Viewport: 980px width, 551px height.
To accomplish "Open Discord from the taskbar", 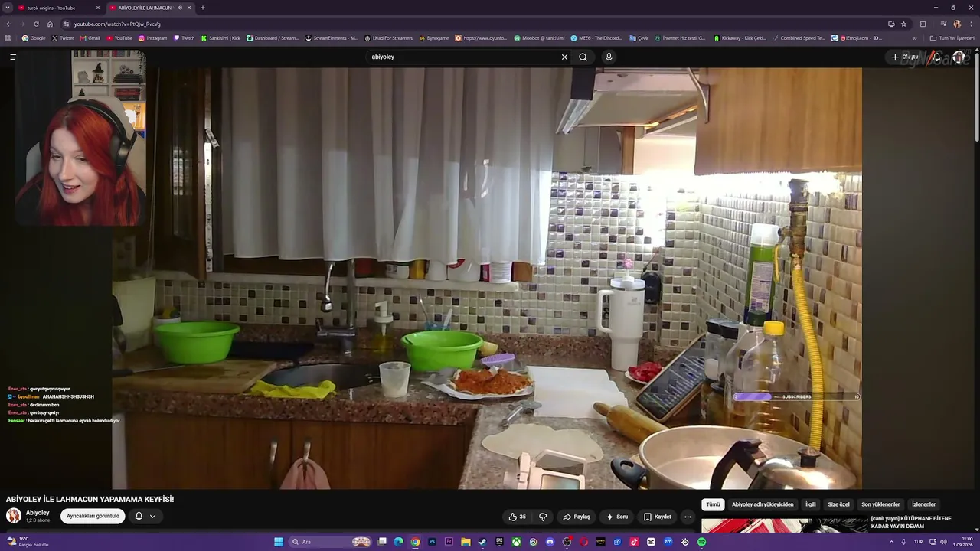I will tap(550, 542).
